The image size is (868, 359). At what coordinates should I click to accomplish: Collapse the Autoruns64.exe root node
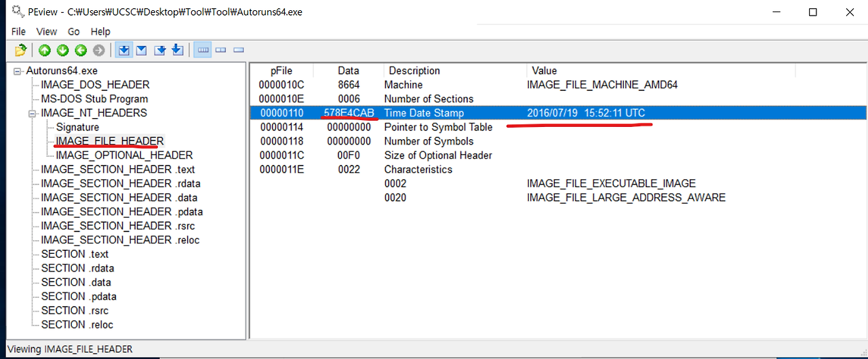pyautogui.click(x=17, y=71)
